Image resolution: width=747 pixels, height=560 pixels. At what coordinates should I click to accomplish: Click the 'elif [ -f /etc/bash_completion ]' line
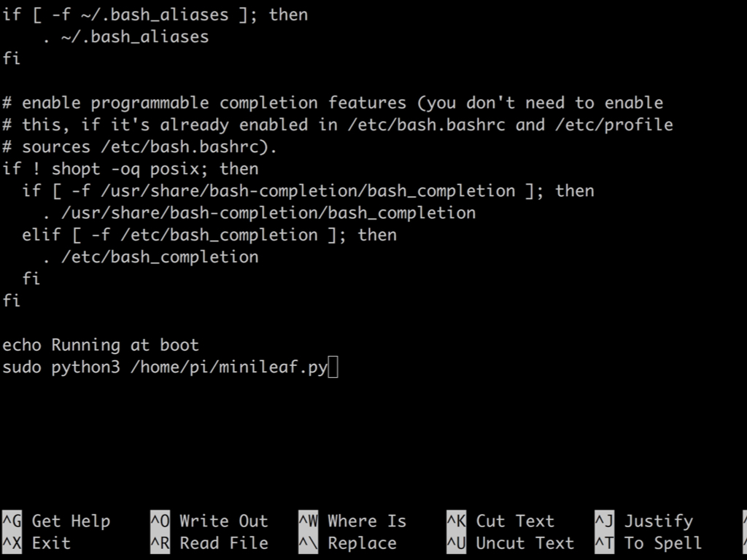[209, 235]
